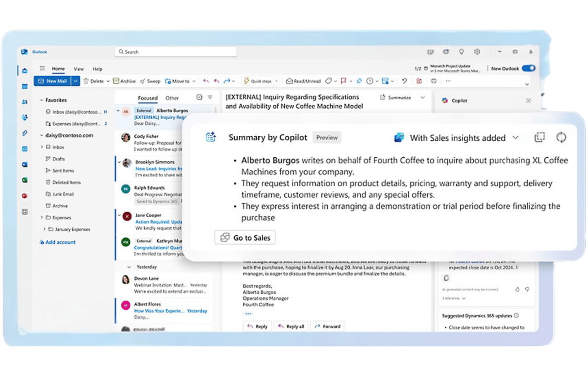
Task: Click thumbs down on AI-generated content
Action: 527,290
